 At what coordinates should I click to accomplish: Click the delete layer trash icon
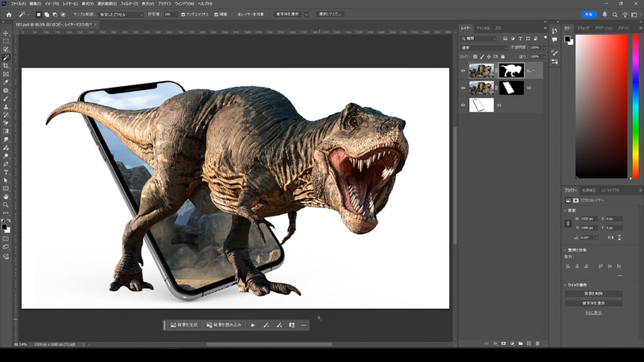pyautogui.click(x=539, y=343)
